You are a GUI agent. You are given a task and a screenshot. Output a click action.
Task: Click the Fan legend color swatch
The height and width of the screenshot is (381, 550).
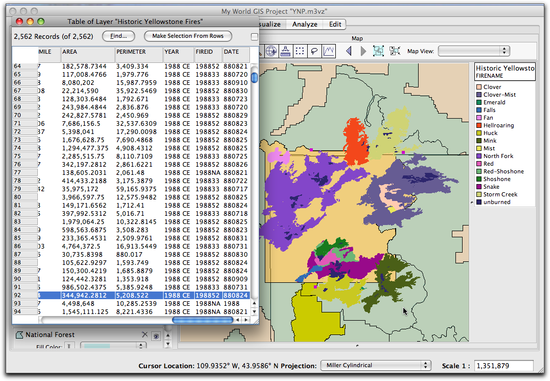479,118
